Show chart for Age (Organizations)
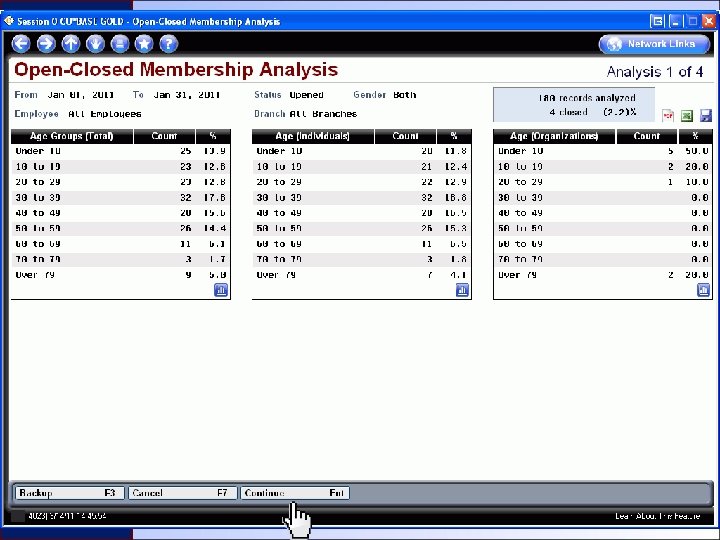 pyautogui.click(x=703, y=290)
